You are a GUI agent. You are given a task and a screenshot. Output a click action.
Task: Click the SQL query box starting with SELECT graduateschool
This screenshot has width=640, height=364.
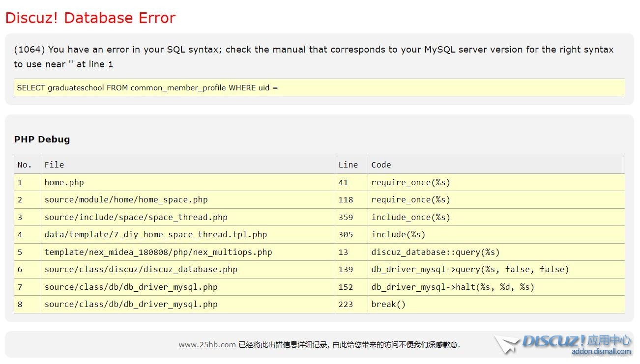click(319, 88)
